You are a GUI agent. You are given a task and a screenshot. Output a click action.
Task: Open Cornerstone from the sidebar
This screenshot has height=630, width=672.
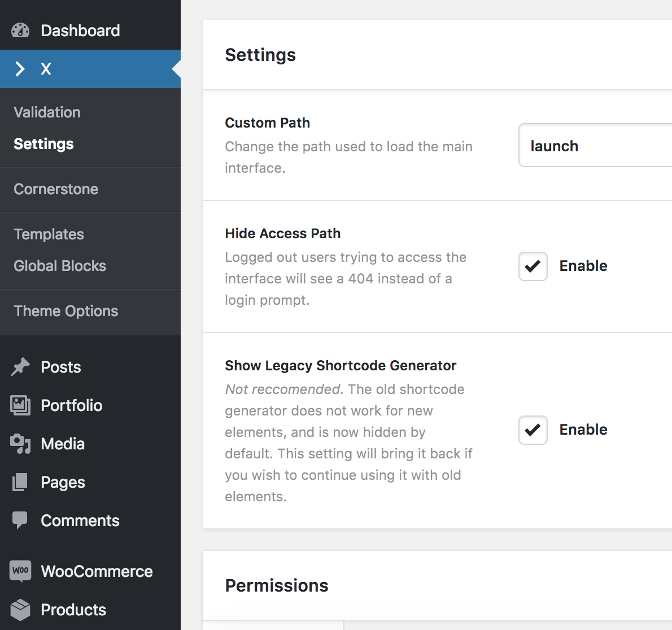(56, 189)
